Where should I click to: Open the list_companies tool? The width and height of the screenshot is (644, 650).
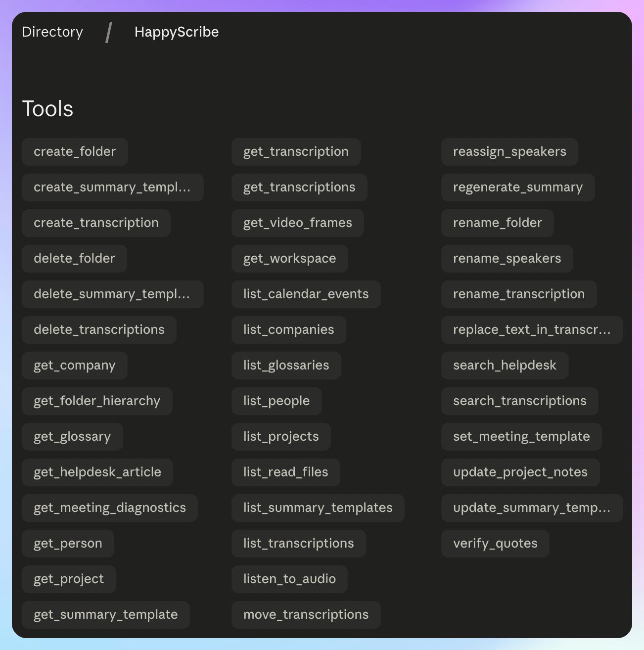289,330
